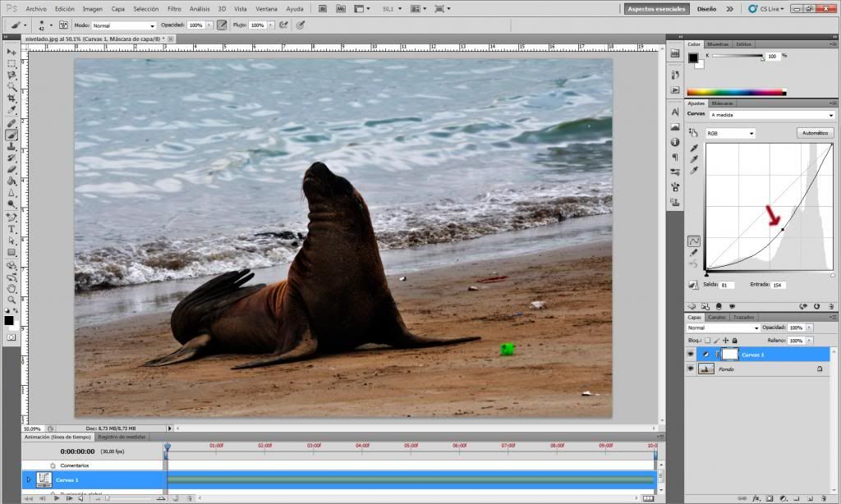This screenshot has width=841, height=504.
Task: Select the Hand tool
Action: [11, 289]
